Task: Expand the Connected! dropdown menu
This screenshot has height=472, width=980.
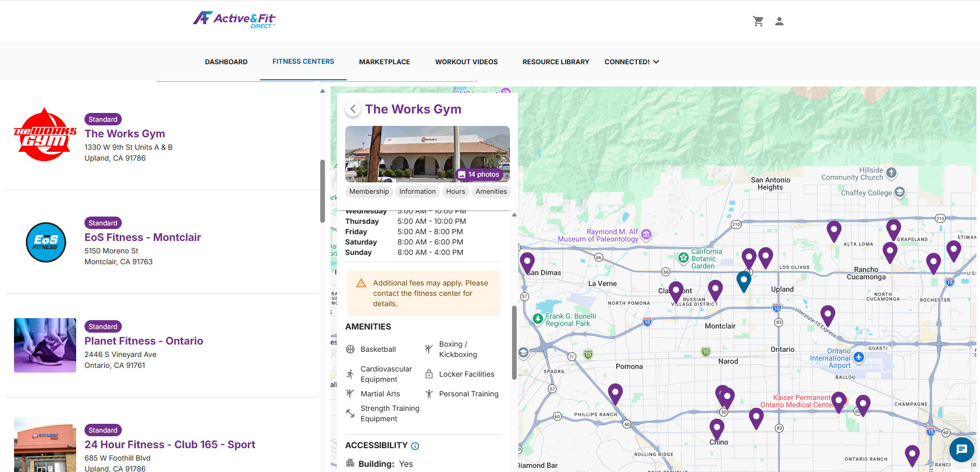Action: pos(632,62)
